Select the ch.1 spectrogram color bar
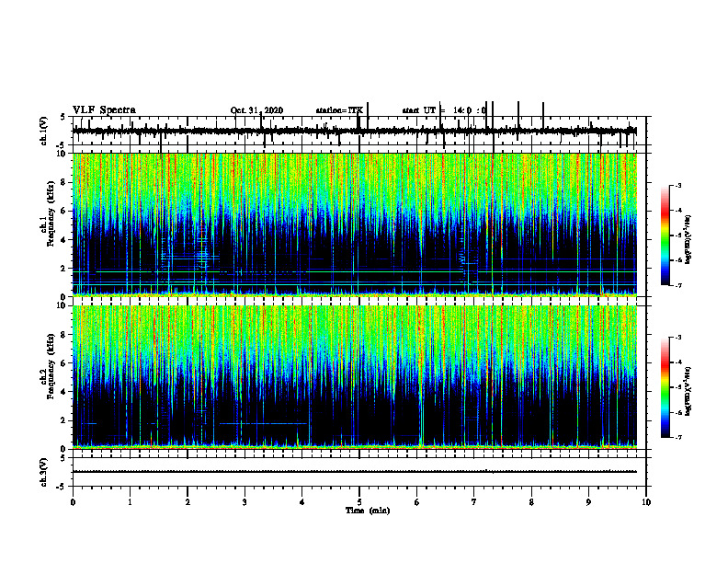 665,236
